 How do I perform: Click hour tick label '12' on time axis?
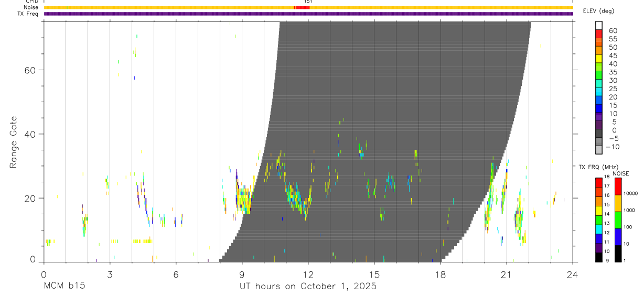308,274
